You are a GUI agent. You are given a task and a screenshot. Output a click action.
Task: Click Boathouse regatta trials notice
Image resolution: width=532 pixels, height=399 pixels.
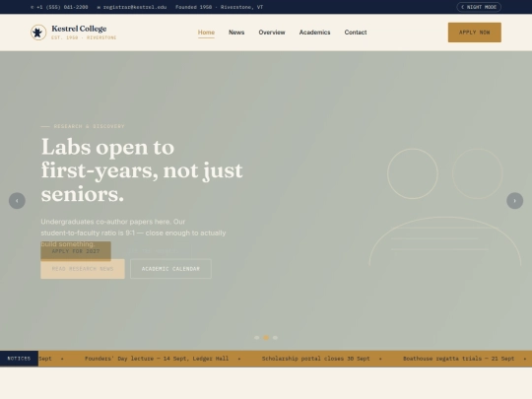(x=459, y=359)
